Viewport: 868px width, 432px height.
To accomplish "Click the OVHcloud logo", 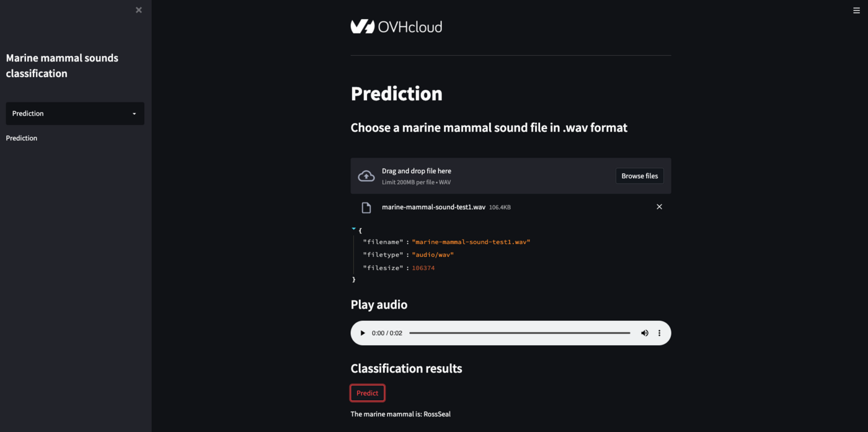I will coord(396,27).
